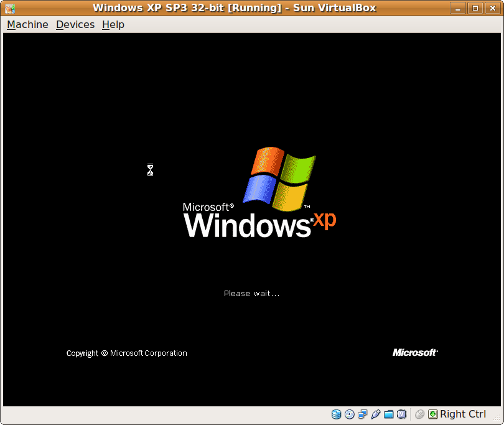Click the CD/DVD drive status icon
The width and height of the screenshot is (504, 425).
[349, 414]
